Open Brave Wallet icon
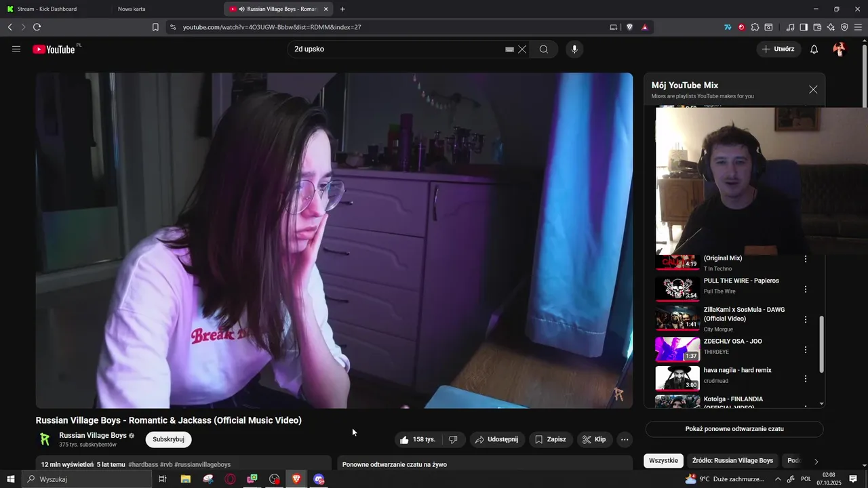868x488 pixels. click(x=817, y=27)
